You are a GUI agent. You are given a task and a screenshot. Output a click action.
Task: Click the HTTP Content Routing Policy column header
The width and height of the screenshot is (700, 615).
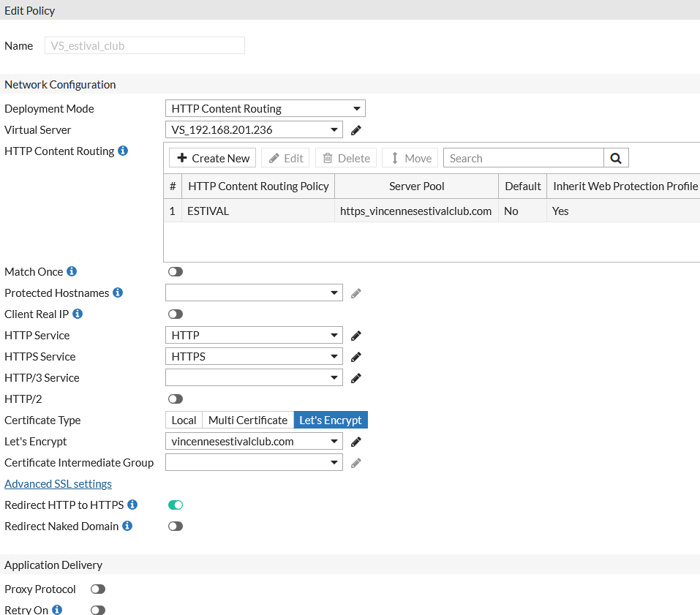[258, 186]
